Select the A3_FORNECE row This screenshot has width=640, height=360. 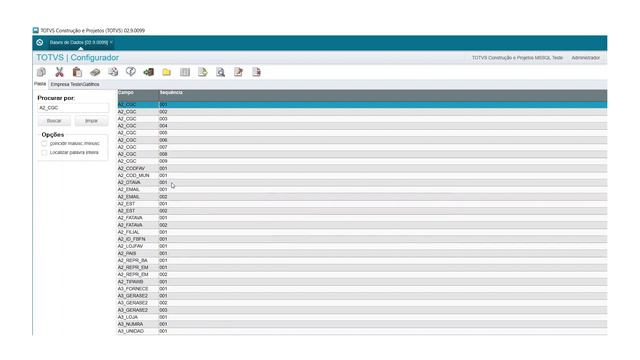[x=362, y=289]
